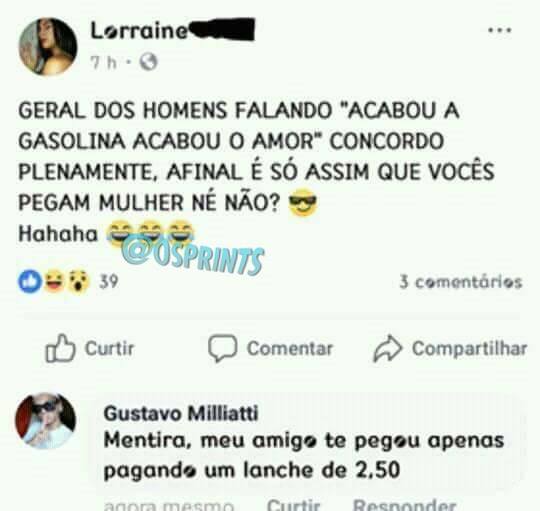540x511 pixels.
Task: Show the 39 reactions count list
Action: (109, 282)
